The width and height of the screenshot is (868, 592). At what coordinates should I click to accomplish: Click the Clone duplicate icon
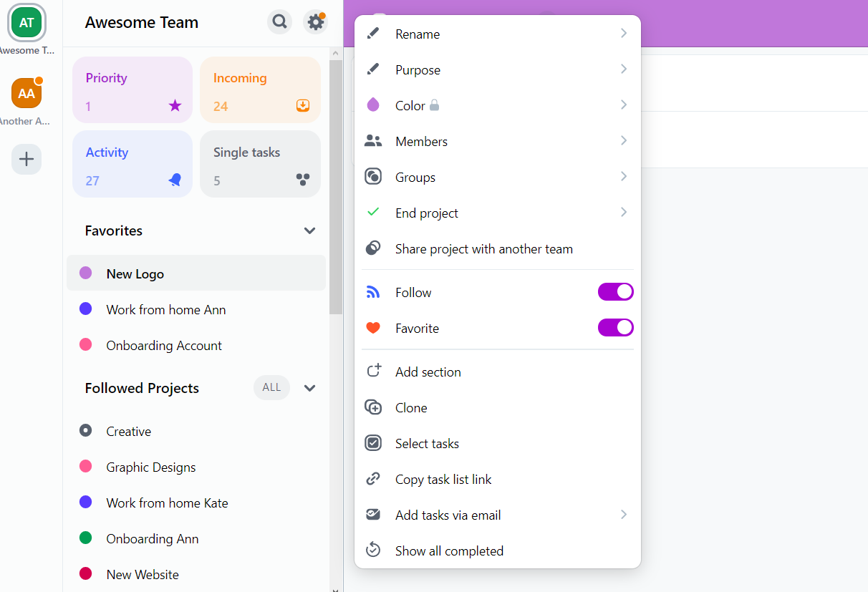(x=373, y=407)
